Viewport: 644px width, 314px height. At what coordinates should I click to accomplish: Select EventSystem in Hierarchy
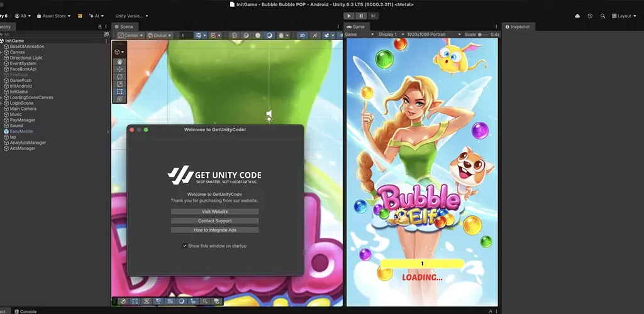click(23, 63)
